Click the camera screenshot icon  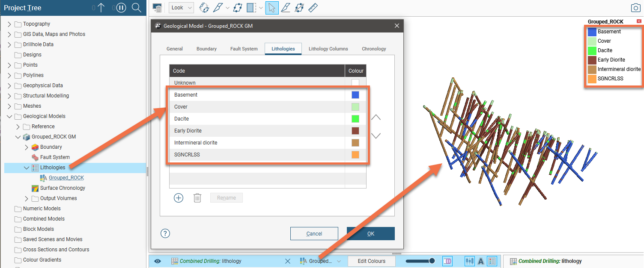[635, 8]
